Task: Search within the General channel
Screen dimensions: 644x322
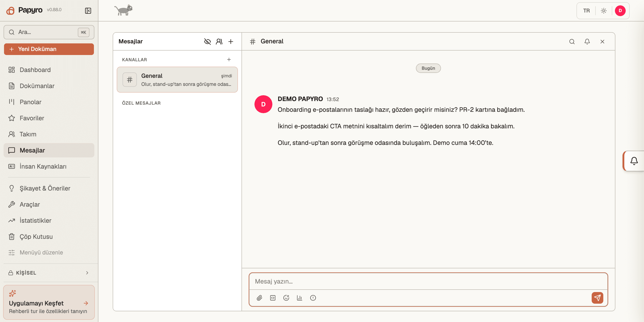Action: point(572,42)
